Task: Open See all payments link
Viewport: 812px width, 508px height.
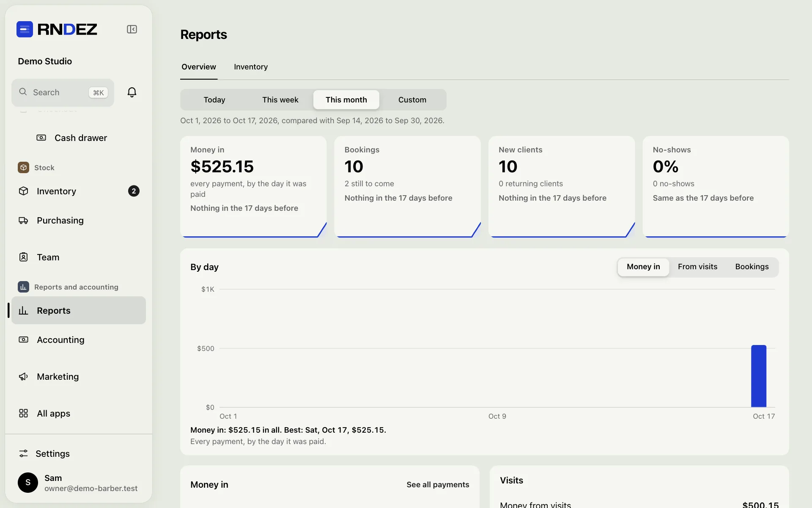Action: [438, 484]
